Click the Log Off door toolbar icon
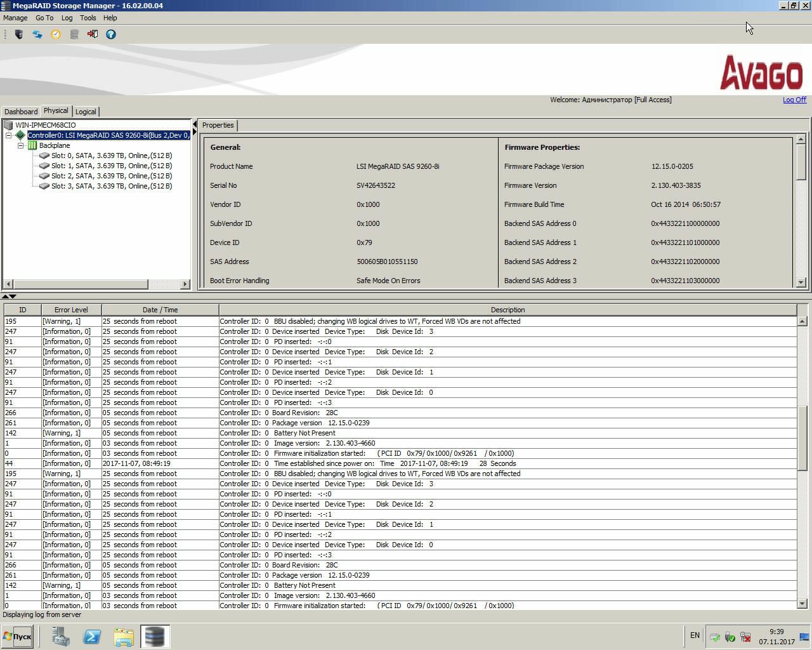The image size is (812, 650). (x=93, y=34)
